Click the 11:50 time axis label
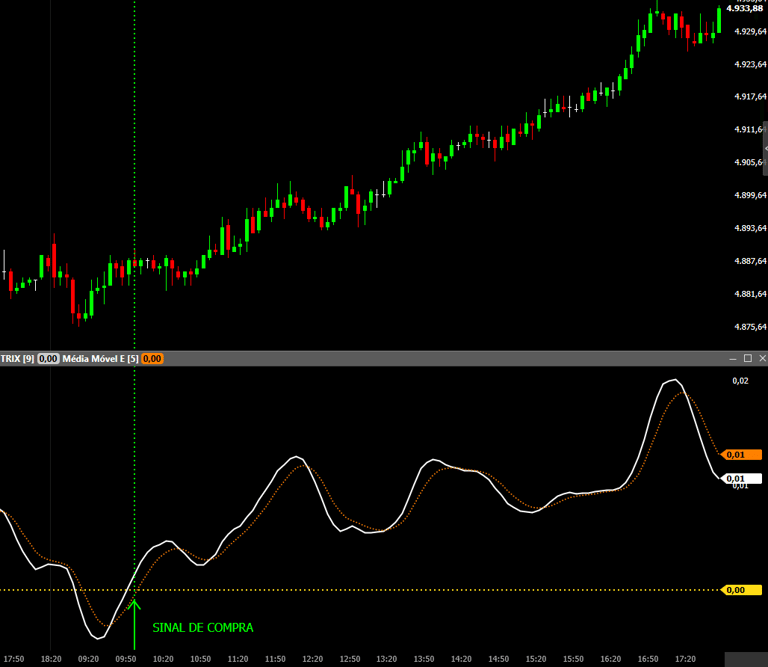Viewport: 768px width, 667px height. (275, 659)
